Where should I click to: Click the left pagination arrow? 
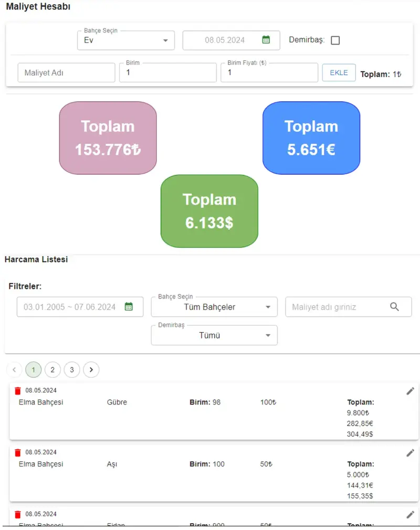tap(14, 369)
